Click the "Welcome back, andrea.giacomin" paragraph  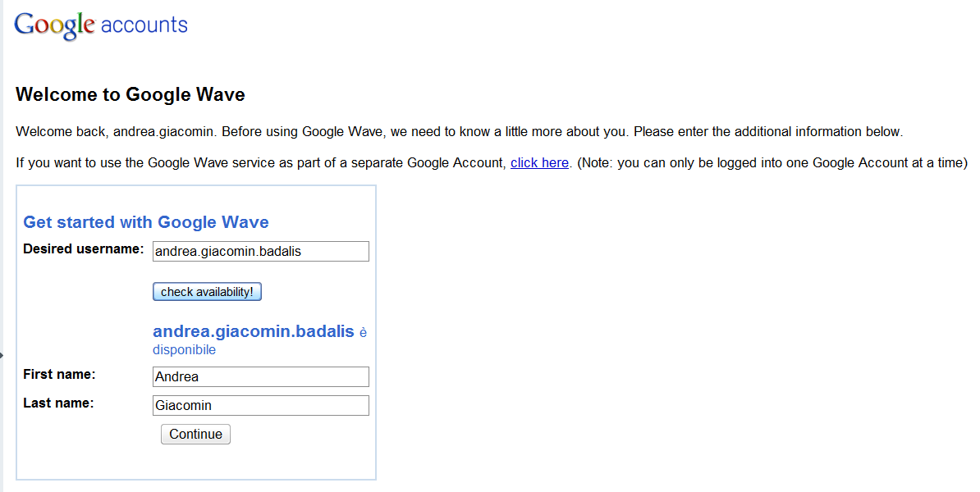460,132
